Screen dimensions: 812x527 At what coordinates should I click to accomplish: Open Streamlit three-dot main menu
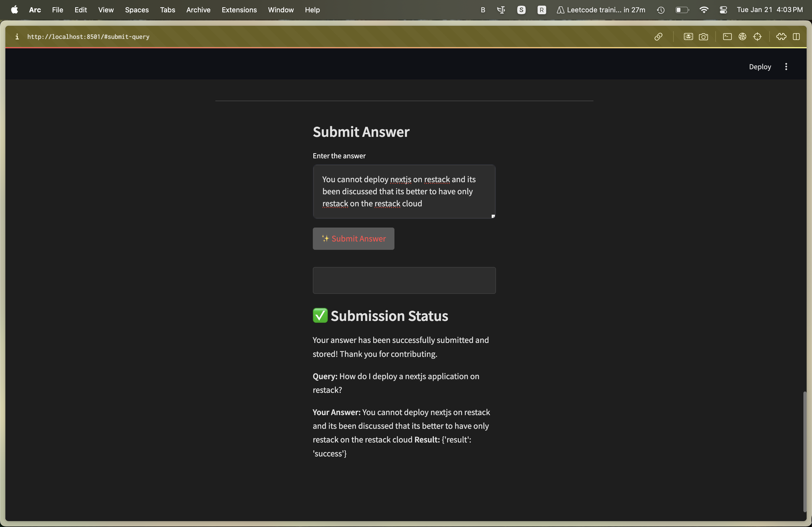click(786, 67)
